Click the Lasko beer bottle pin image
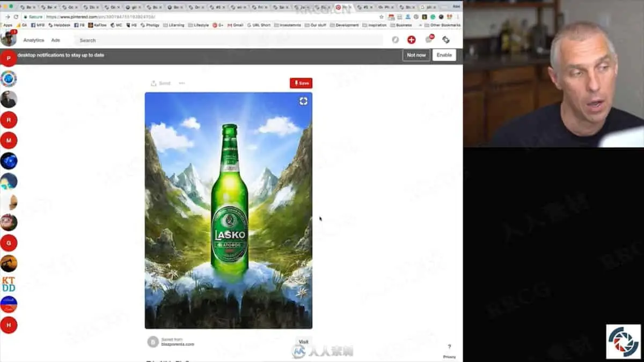644x362 pixels. [x=229, y=210]
